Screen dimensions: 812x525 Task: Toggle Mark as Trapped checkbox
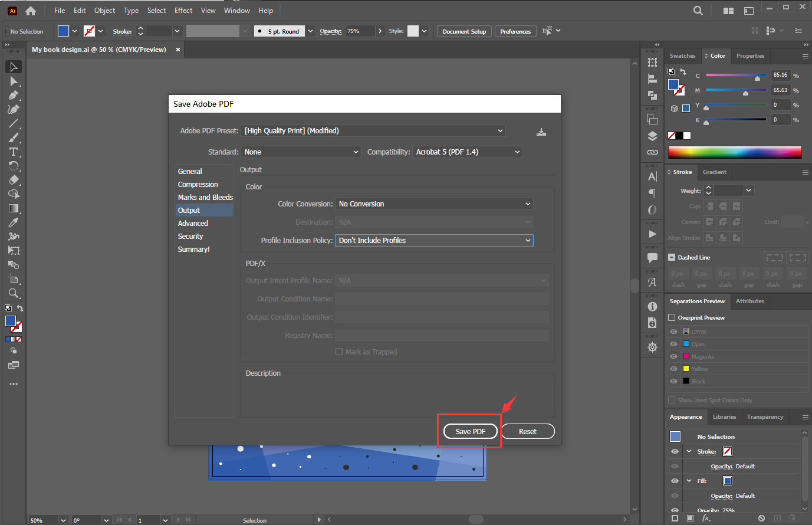(x=339, y=352)
